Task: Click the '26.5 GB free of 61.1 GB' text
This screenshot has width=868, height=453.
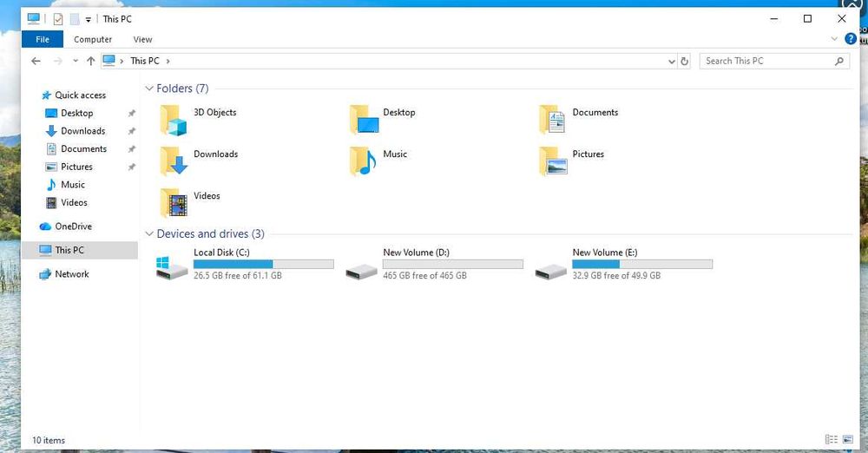Action: [x=238, y=275]
